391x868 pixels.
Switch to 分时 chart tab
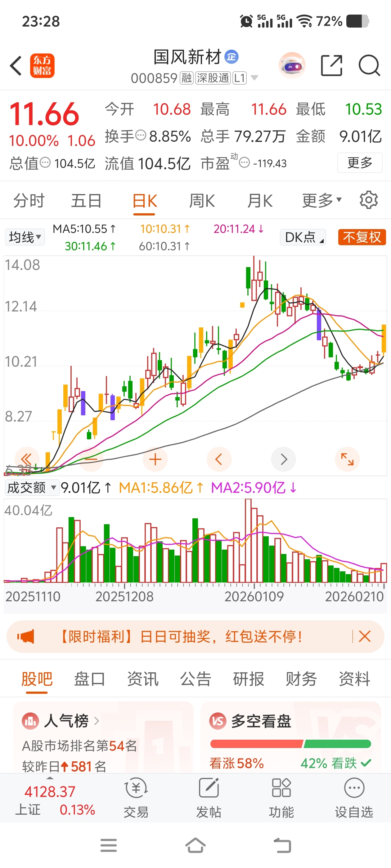tap(29, 201)
